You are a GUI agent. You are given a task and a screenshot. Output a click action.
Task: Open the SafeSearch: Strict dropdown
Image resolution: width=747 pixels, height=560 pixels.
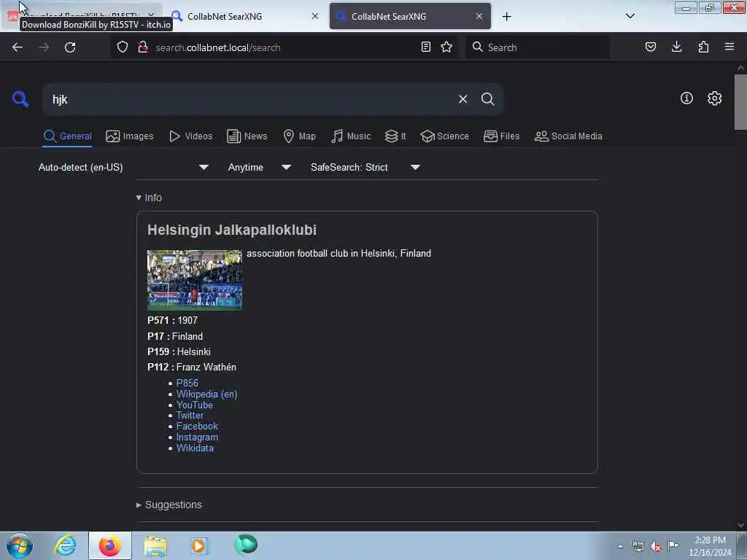(365, 167)
